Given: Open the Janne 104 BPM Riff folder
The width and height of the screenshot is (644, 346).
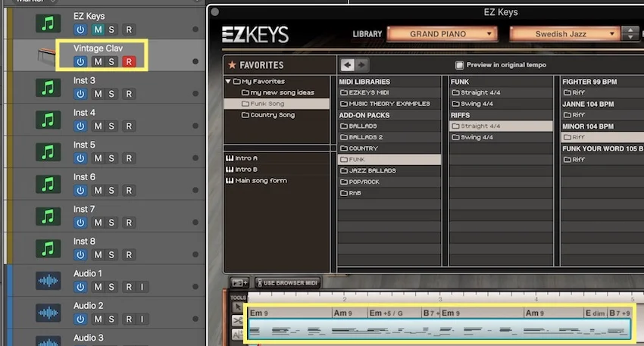Looking at the screenshot, I should [574, 115].
